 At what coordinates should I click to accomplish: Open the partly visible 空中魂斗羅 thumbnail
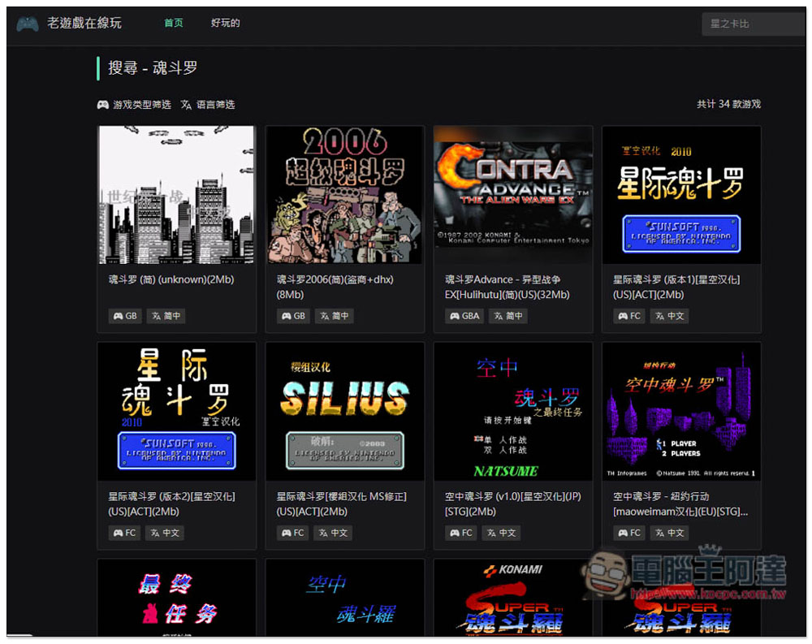(345, 598)
